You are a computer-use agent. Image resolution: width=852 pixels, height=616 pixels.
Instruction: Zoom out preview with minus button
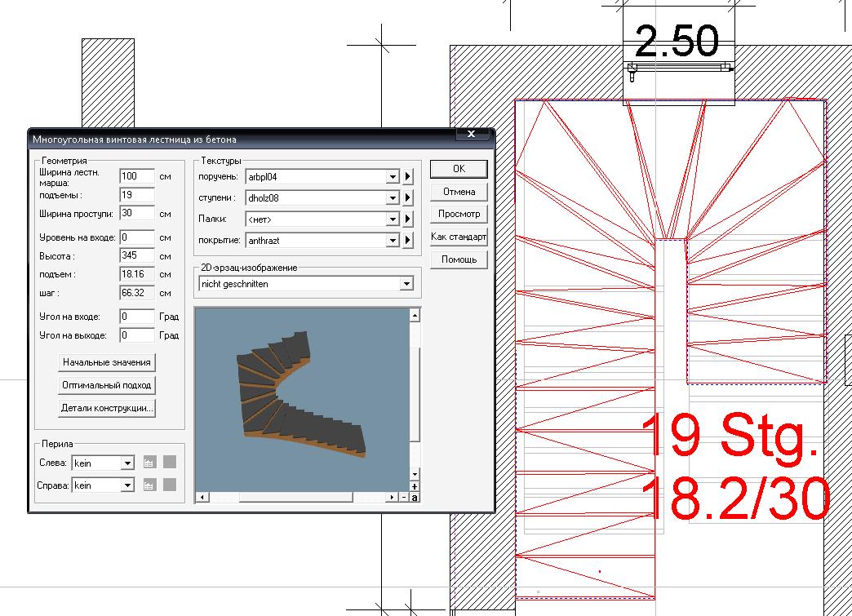coord(404,497)
